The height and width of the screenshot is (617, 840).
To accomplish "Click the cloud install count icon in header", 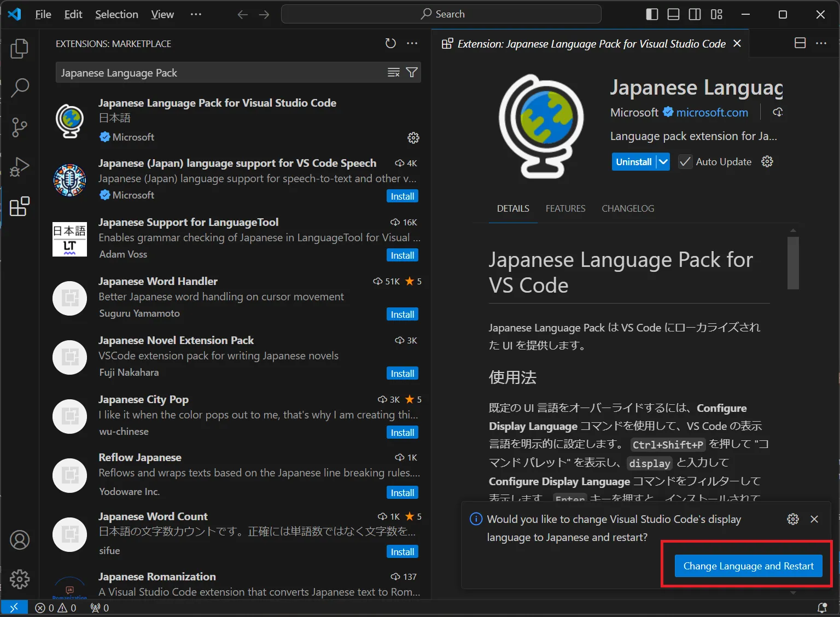I will (x=778, y=112).
